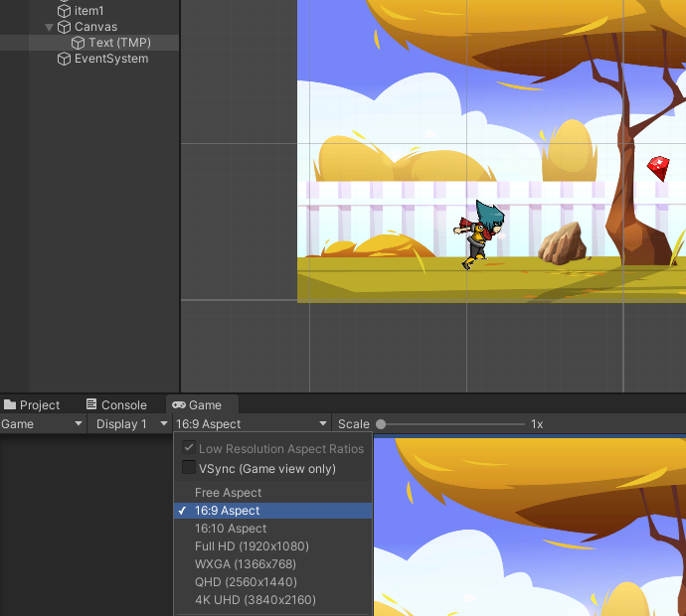Toggle the Low Resolution Aspect Ratios checkbox
Viewport: 686px width, 616px height.
(x=189, y=449)
